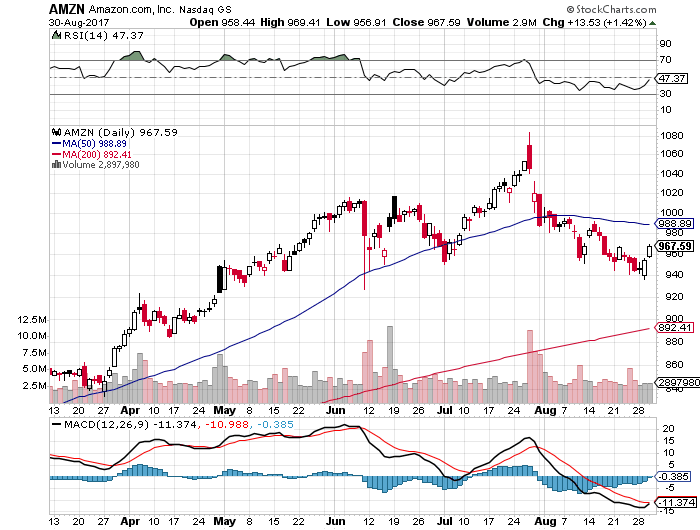Click the 20 label on the MACD axis
Image resolution: width=700 pixels, height=530 pixels.
pyautogui.click(x=668, y=429)
